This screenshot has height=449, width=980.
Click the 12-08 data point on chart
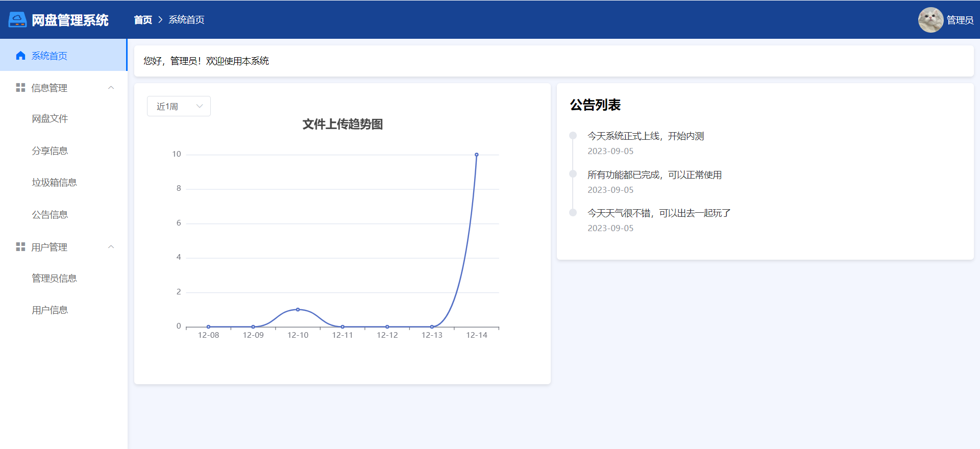coord(208,327)
